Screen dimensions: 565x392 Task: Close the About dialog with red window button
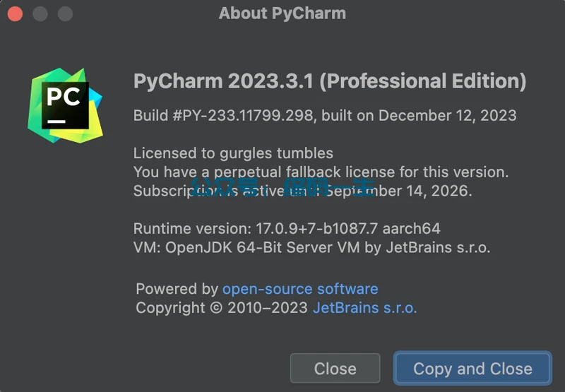(x=15, y=14)
